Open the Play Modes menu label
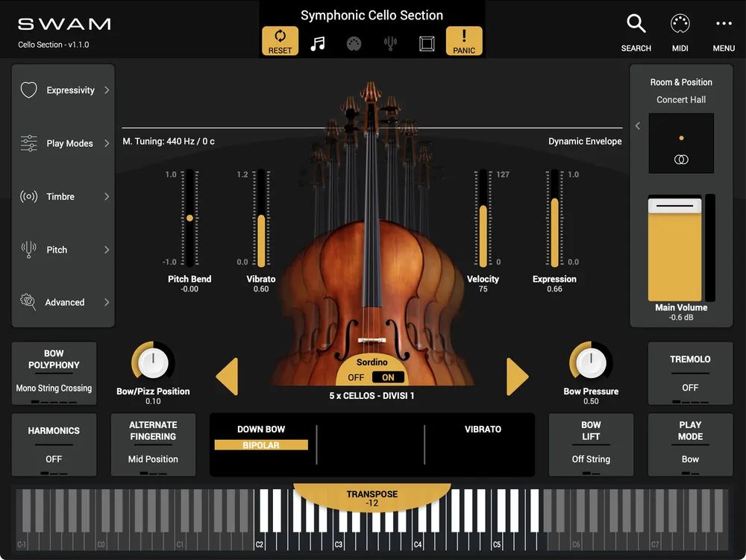746x560 pixels. coord(69,143)
